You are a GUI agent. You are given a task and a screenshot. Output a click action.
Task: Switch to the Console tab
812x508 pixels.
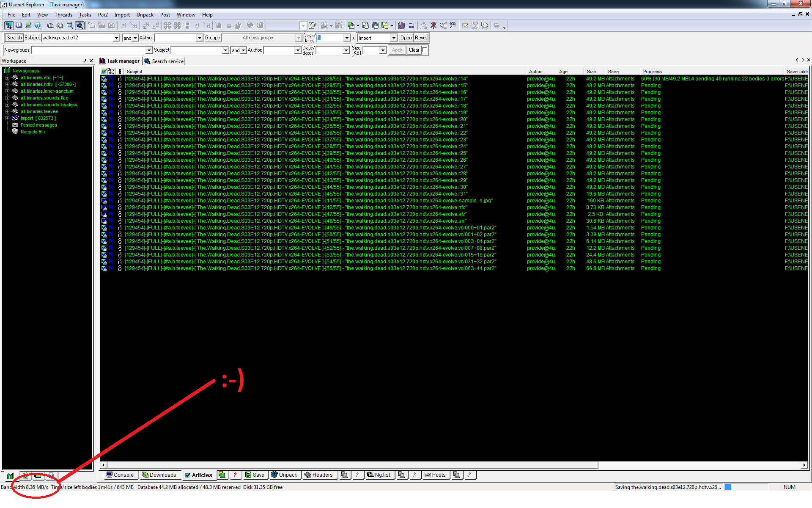[120, 475]
